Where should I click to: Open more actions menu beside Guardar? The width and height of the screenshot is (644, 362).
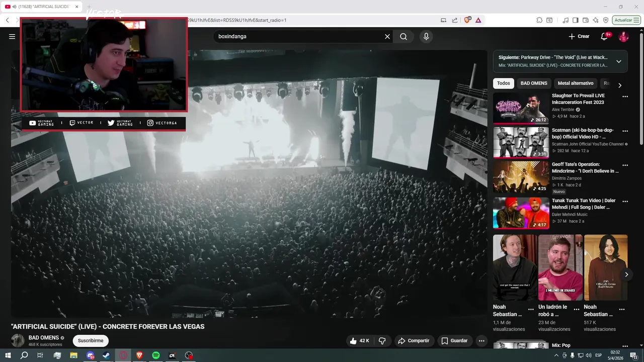tap(481, 341)
